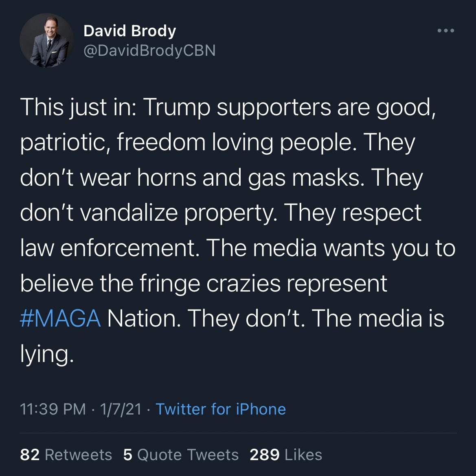Click the opening phrase "This just in:"
Viewport: 476px width, 476px height.
[77, 107]
